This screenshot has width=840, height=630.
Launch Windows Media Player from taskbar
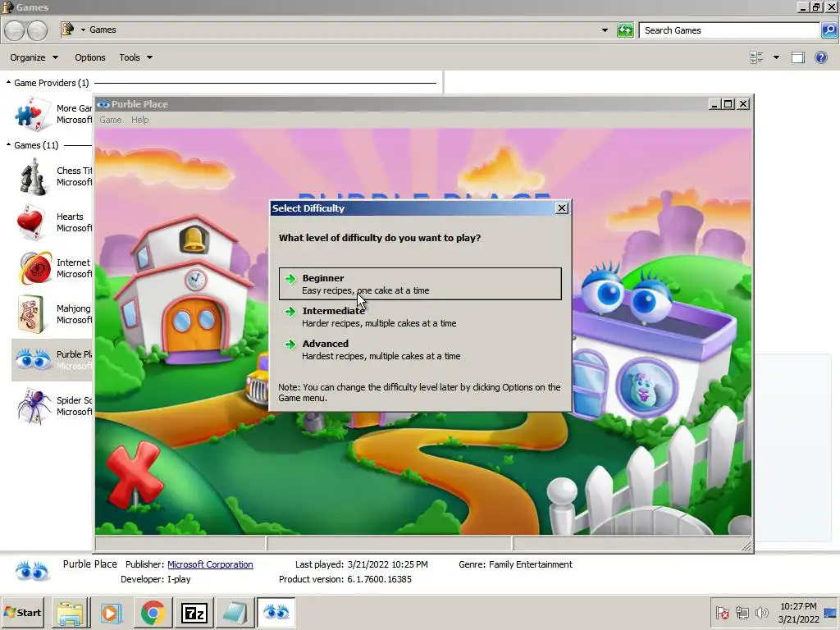[112, 612]
